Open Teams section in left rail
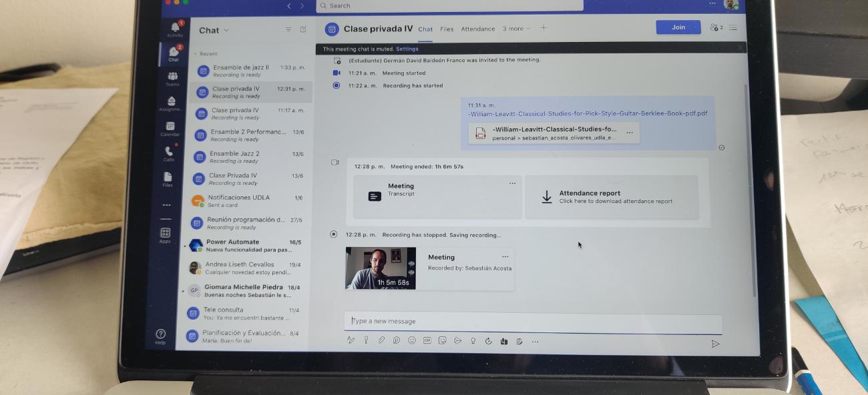This screenshot has height=395, width=868. pyautogui.click(x=173, y=79)
